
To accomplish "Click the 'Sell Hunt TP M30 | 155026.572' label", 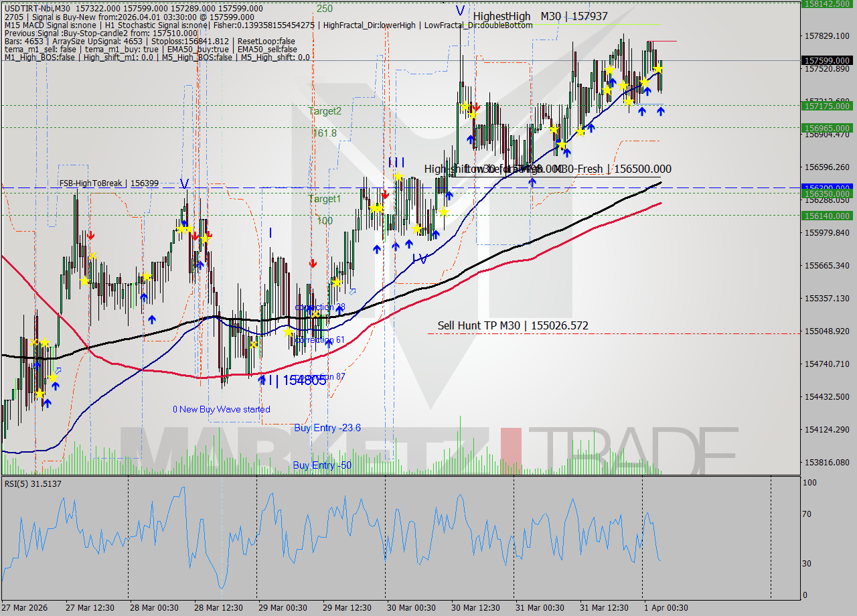I will click(513, 326).
